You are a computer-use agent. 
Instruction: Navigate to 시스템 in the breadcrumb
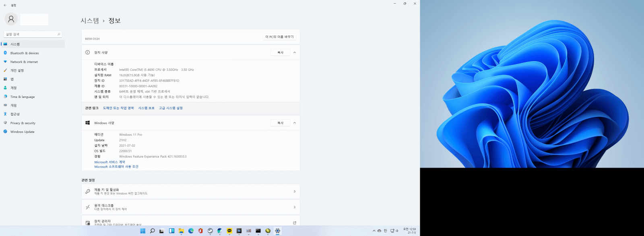pyautogui.click(x=90, y=21)
